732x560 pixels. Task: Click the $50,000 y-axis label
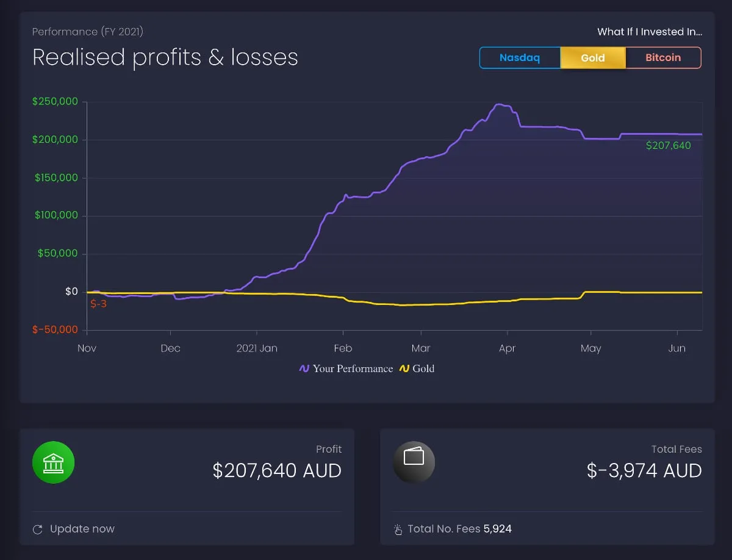58,253
